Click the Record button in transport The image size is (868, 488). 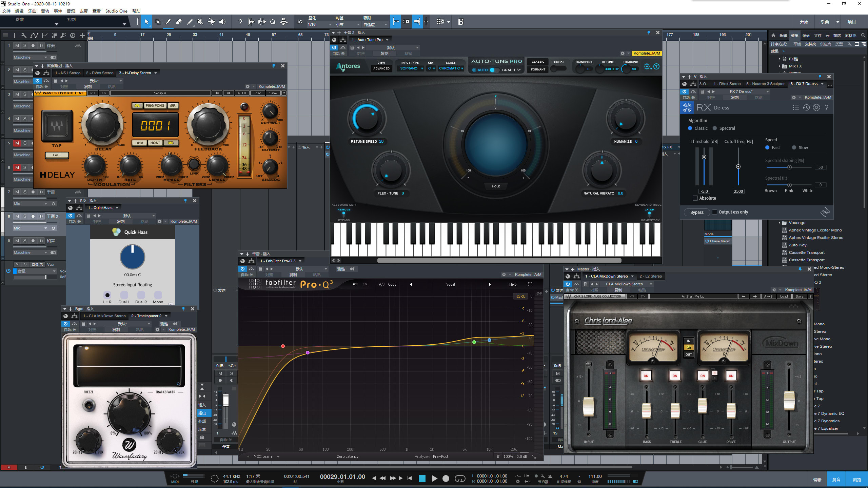point(446,478)
